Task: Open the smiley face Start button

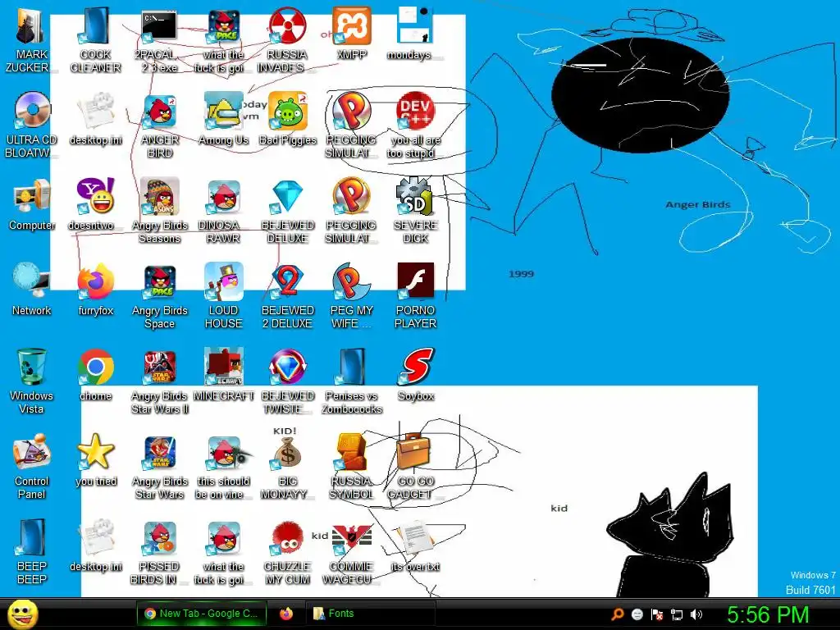Action: pyautogui.click(x=22, y=614)
